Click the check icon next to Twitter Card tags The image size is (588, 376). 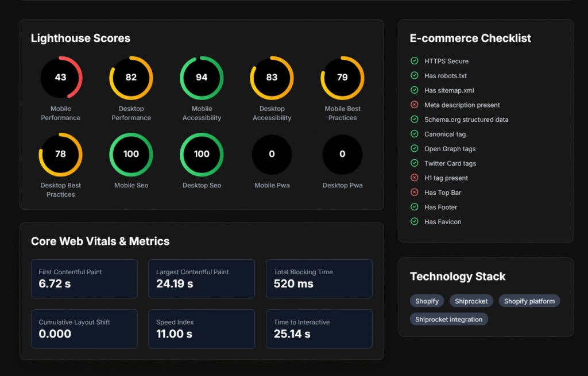point(414,163)
